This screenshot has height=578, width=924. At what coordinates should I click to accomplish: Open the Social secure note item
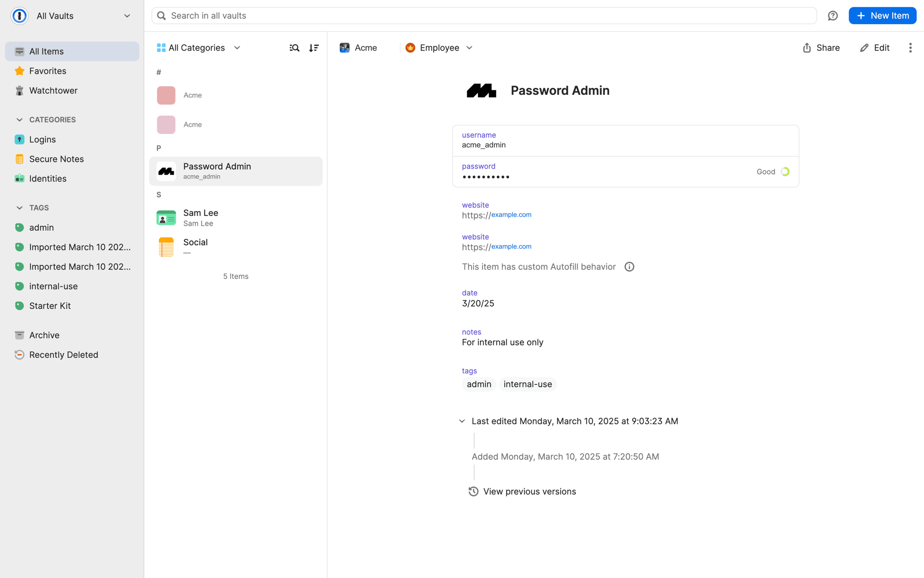[x=236, y=247]
